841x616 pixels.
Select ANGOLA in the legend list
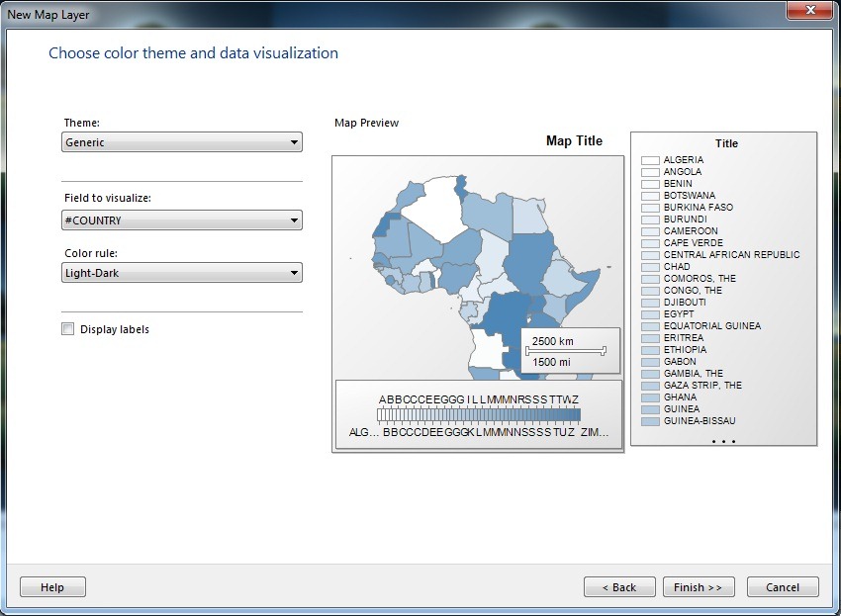683,172
